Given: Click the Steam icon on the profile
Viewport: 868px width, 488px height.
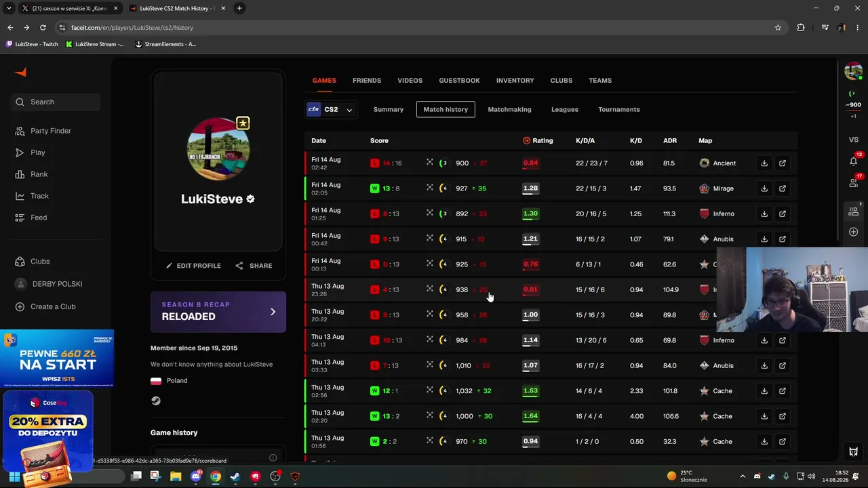Looking at the screenshot, I should (x=156, y=401).
